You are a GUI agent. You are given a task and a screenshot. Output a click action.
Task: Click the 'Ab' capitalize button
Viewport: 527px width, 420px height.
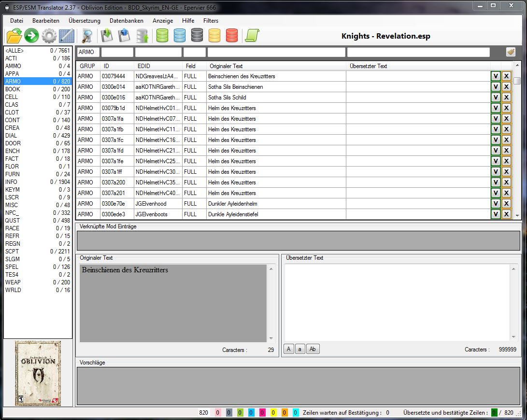313,349
